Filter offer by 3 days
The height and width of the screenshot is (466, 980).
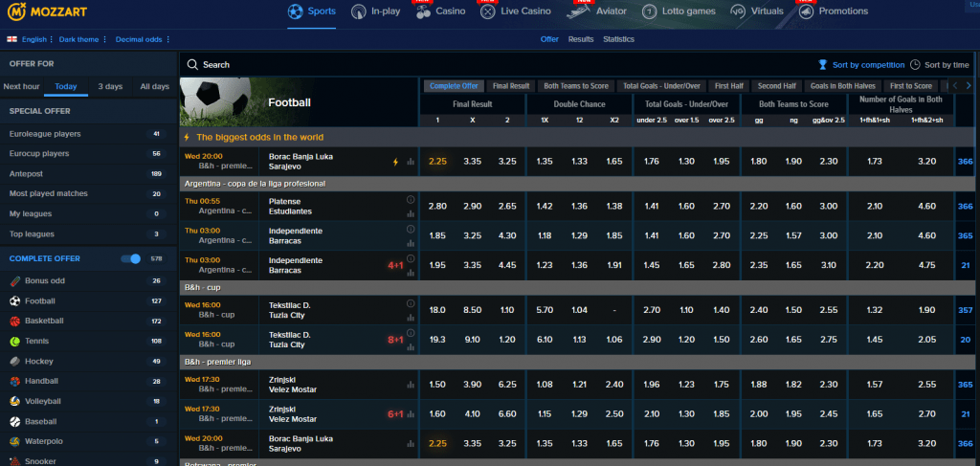pyautogui.click(x=110, y=86)
